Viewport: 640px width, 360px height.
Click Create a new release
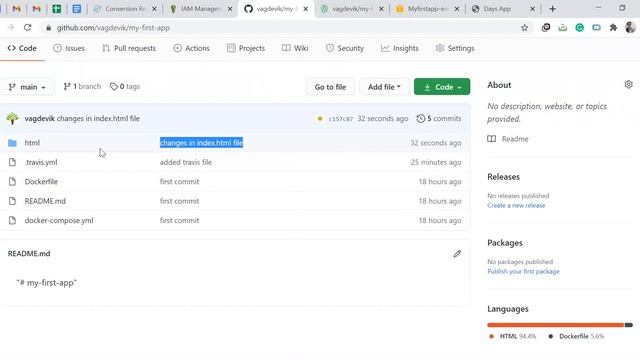click(x=516, y=205)
